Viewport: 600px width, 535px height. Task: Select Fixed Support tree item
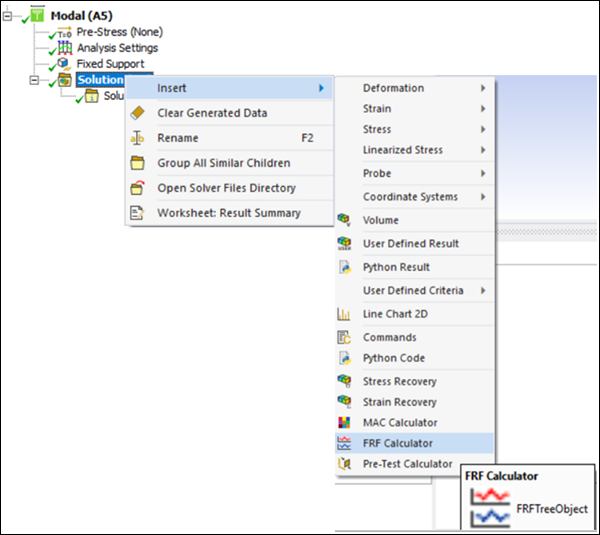110,64
